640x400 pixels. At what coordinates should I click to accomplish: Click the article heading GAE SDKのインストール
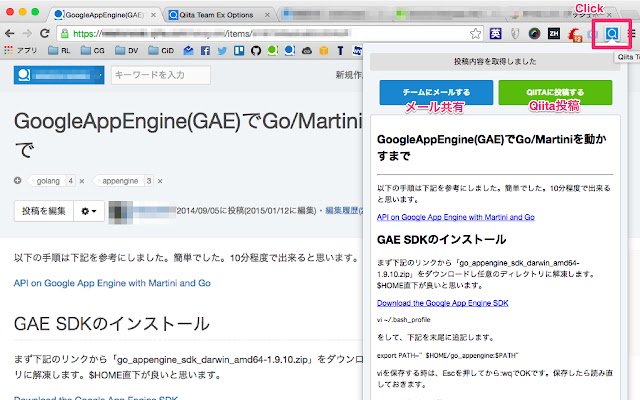pos(112,324)
